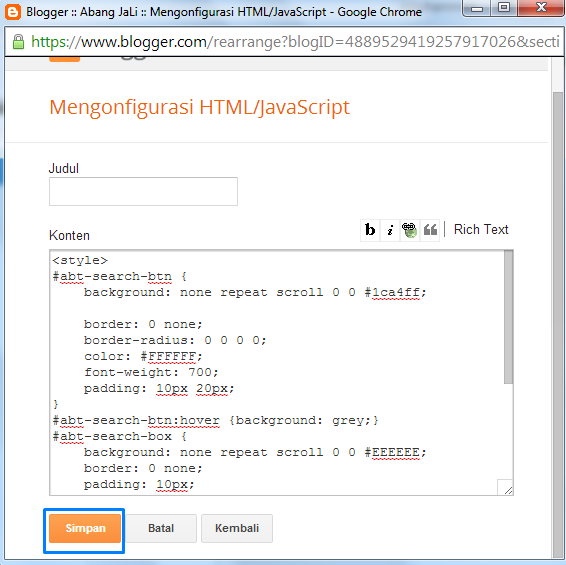
Task: Apply bold formatting with the b icon
Action: (370, 230)
